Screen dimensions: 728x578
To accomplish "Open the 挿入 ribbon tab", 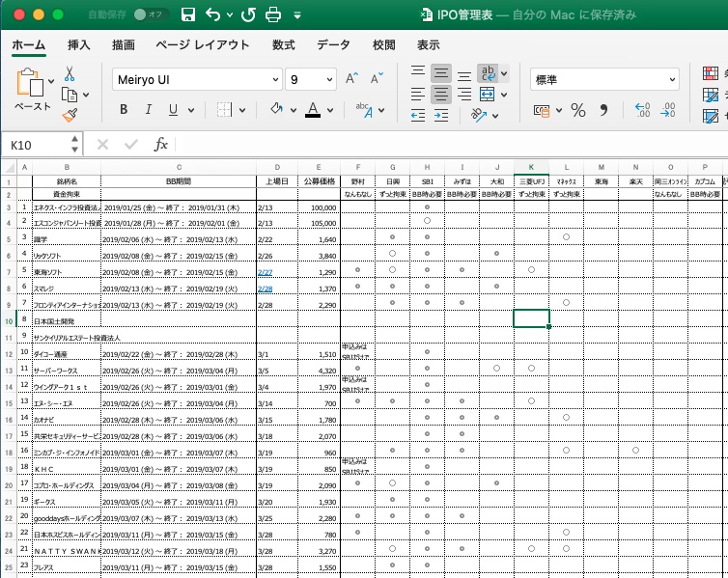I will (78, 45).
